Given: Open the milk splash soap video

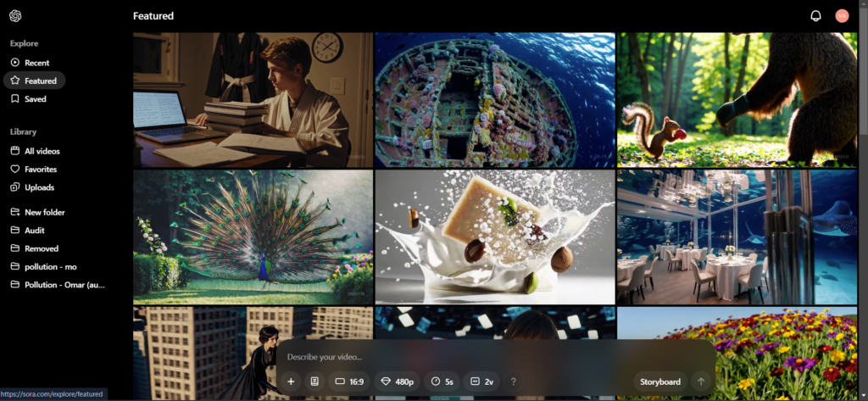Looking at the screenshot, I should click(495, 237).
